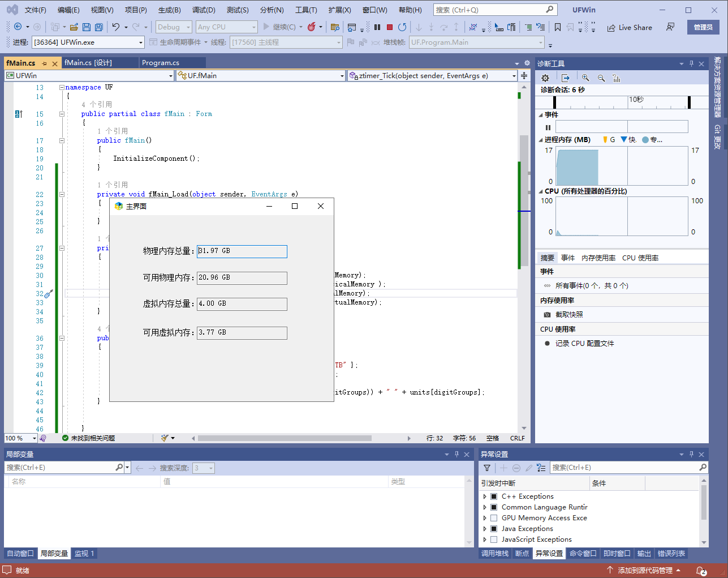The height and width of the screenshot is (578, 728).
Task: Enable GPU Memory Access Exceptions checkbox
Action: 494,518
